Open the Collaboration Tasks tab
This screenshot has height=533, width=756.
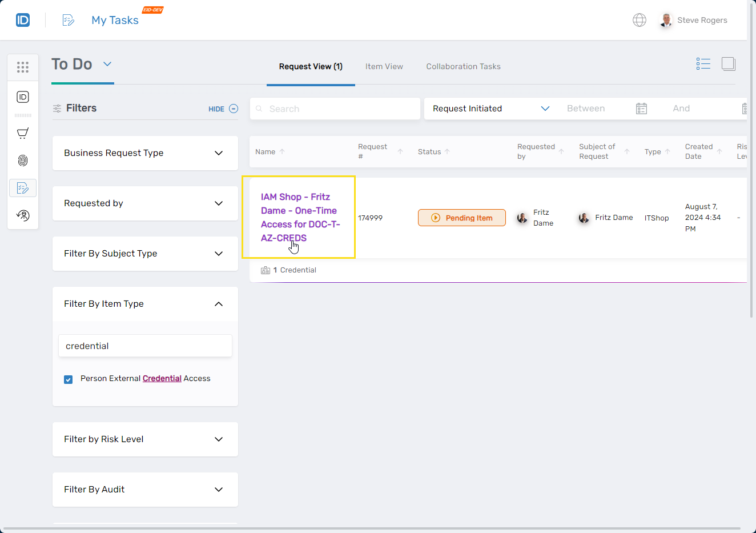click(x=463, y=66)
